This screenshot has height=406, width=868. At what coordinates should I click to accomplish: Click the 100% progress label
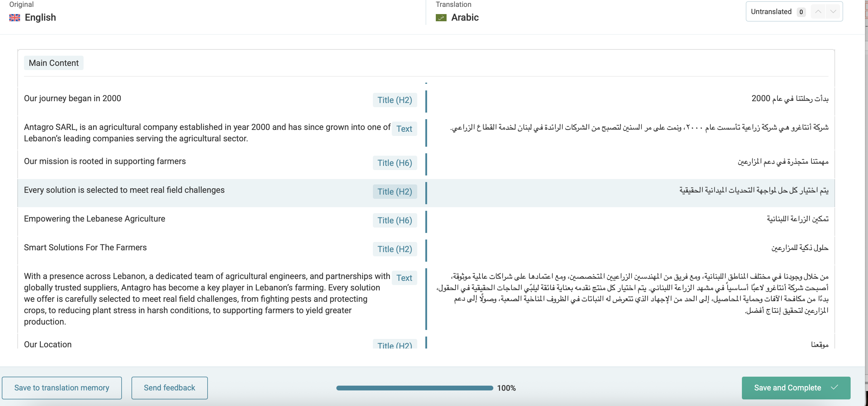[x=506, y=388]
